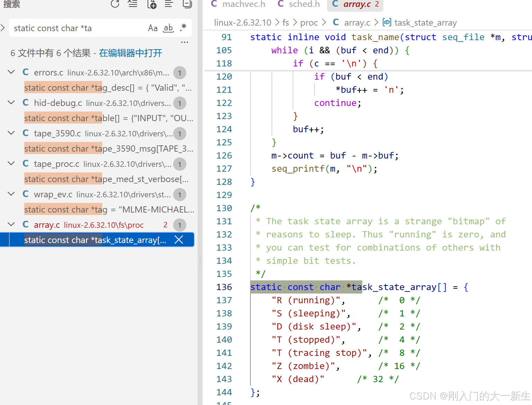Refresh the search results

115,4
